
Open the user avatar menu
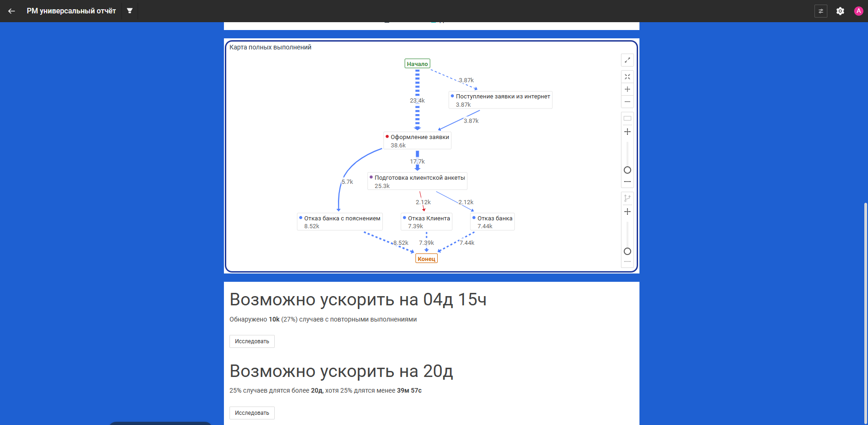point(859,11)
